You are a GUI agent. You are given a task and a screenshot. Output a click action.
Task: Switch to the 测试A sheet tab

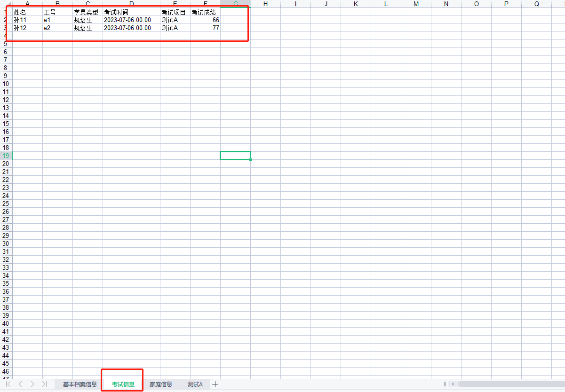click(x=195, y=384)
